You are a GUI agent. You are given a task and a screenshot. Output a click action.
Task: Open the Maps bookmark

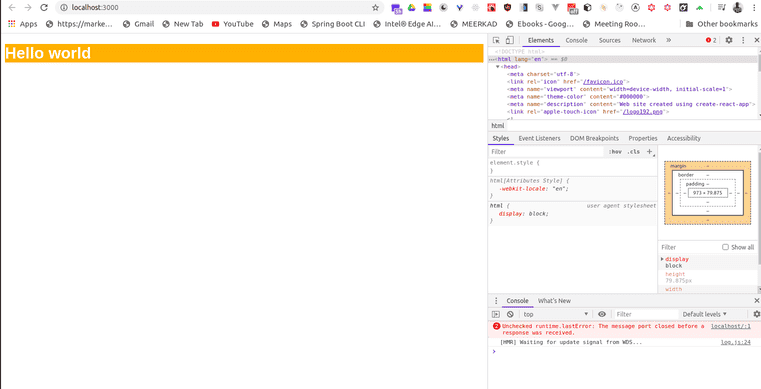pos(277,24)
